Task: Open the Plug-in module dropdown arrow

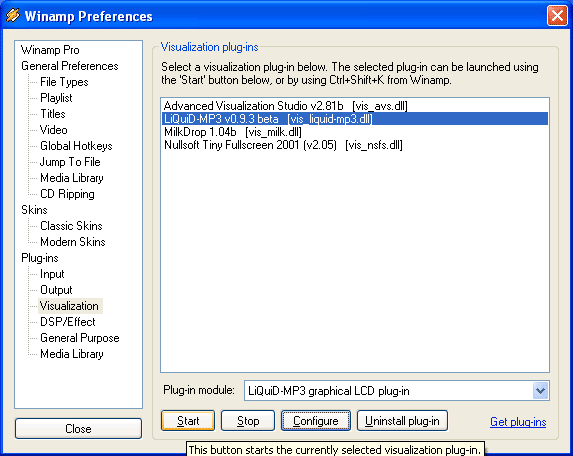Action: click(x=540, y=391)
